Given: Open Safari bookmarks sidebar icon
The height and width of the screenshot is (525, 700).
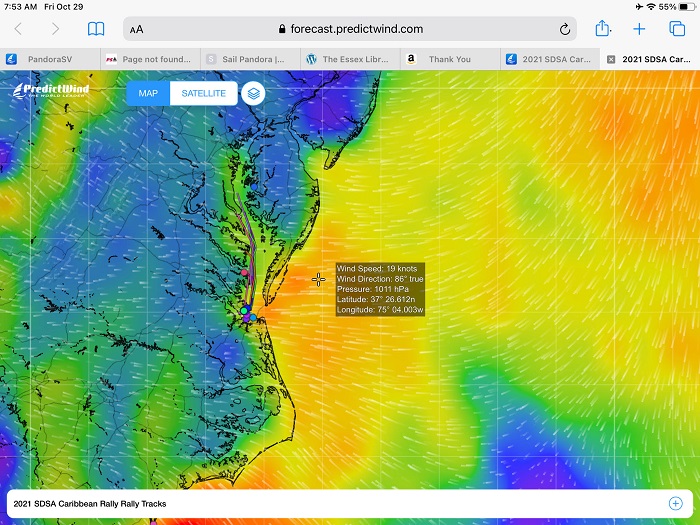Looking at the screenshot, I should coord(96,29).
